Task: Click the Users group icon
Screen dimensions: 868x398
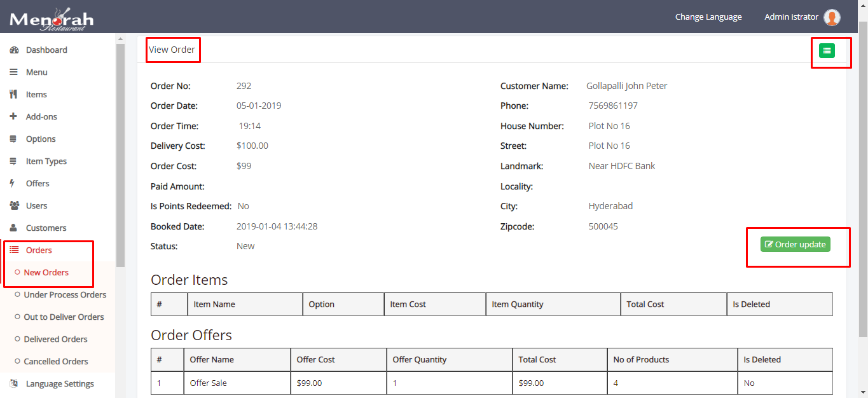Action: [x=14, y=206]
